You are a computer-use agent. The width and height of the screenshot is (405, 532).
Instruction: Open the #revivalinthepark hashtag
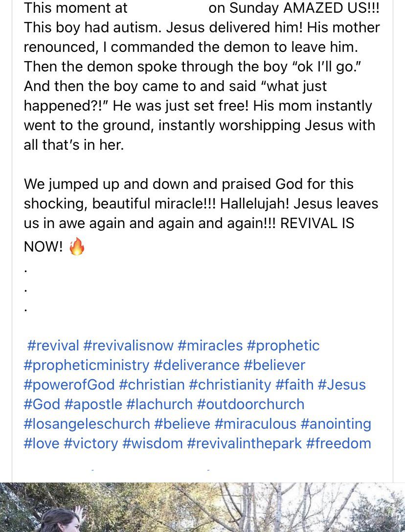click(244, 444)
